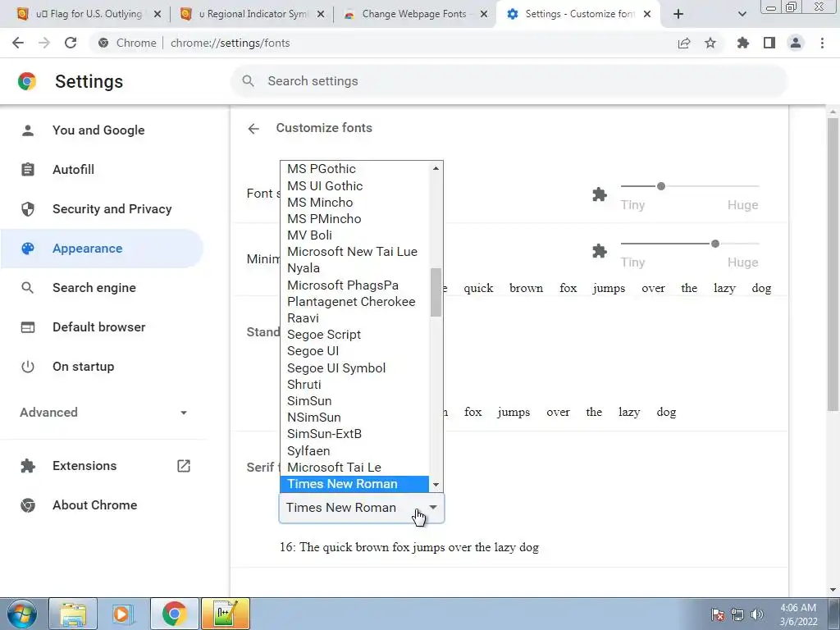Viewport: 840px width, 630px height.
Task: Switch to Change Webpage Fonts tab
Action: pyautogui.click(x=414, y=14)
